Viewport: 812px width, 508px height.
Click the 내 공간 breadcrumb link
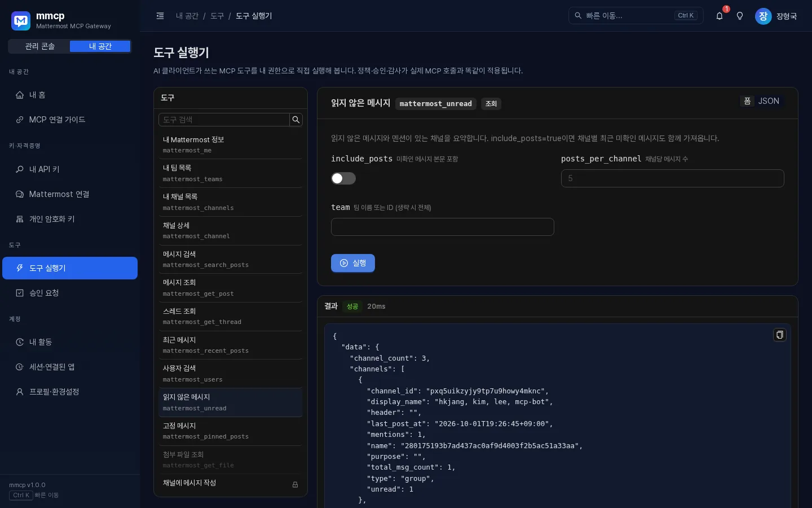(x=187, y=16)
